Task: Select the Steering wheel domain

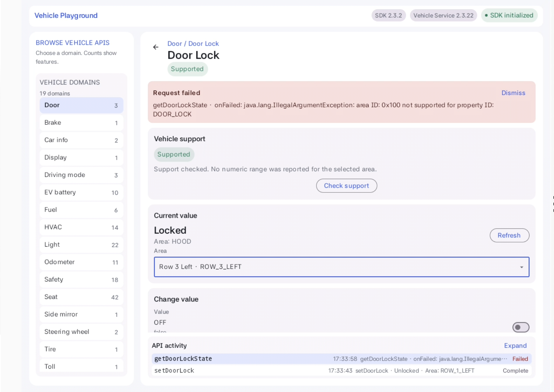Action: [x=81, y=332]
